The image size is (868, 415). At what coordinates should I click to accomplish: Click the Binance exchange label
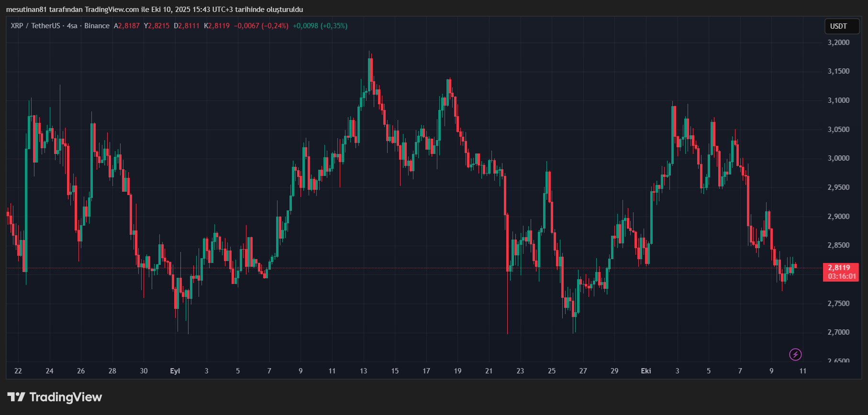tap(97, 26)
